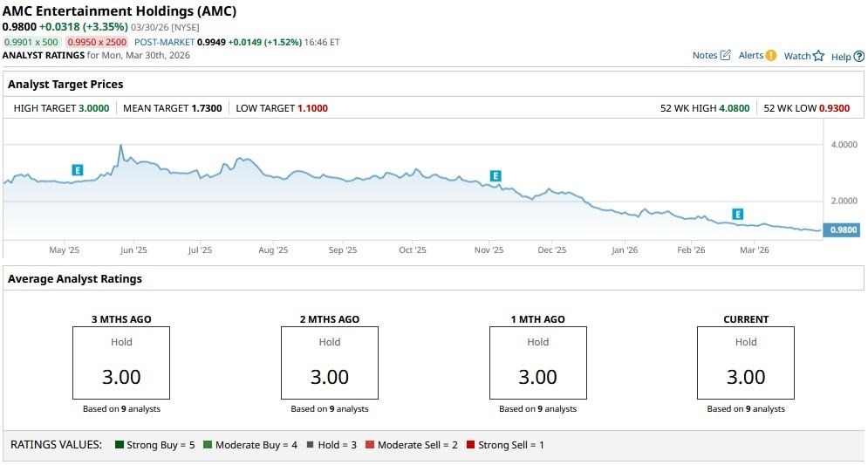
Task: Select the 1 MTH AGO rating box
Action: pos(538,363)
